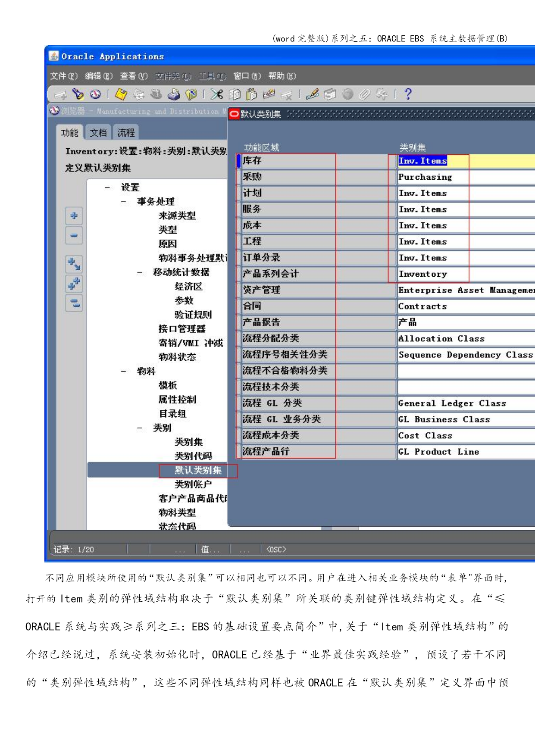Click the Enterprise Asset Management field
The width and height of the screenshot is (535, 756).
(x=466, y=290)
